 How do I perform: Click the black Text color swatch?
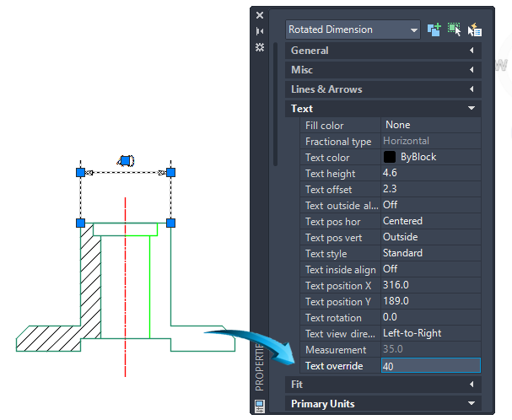click(x=390, y=157)
